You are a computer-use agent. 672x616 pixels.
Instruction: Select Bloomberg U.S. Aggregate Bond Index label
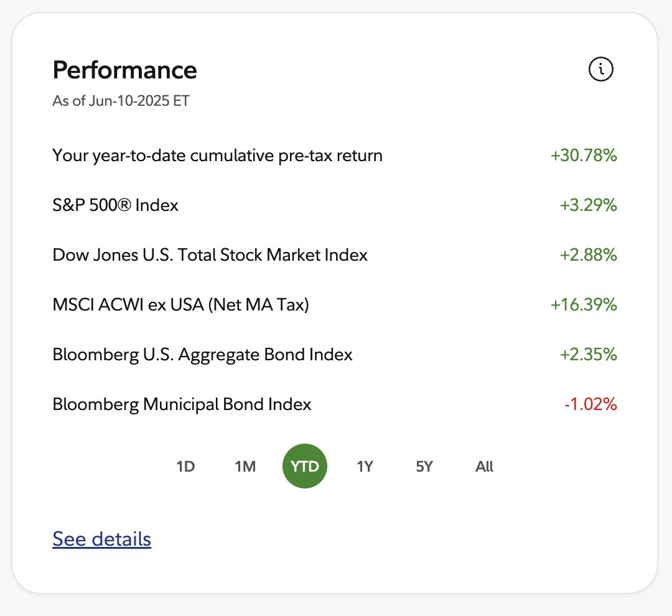click(202, 355)
